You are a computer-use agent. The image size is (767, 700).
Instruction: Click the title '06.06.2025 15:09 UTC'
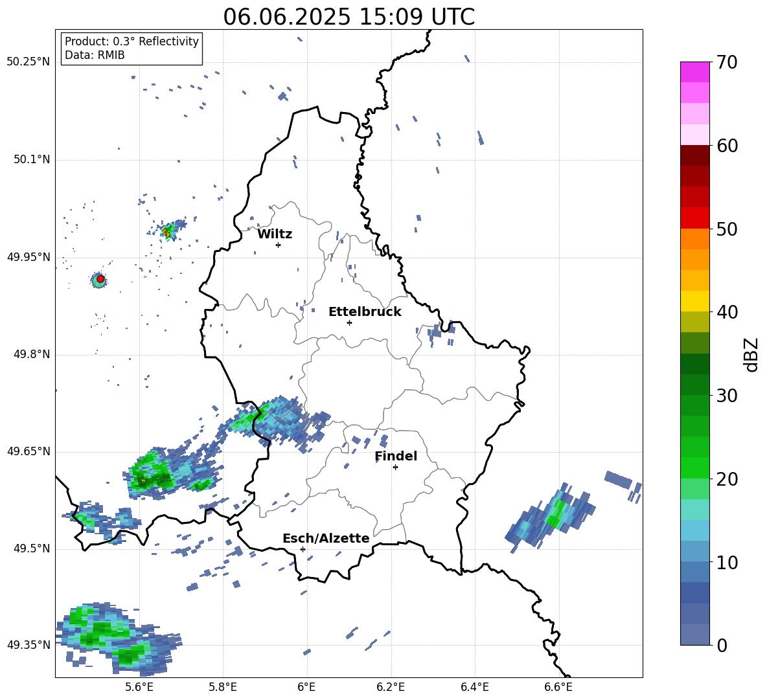point(349,17)
